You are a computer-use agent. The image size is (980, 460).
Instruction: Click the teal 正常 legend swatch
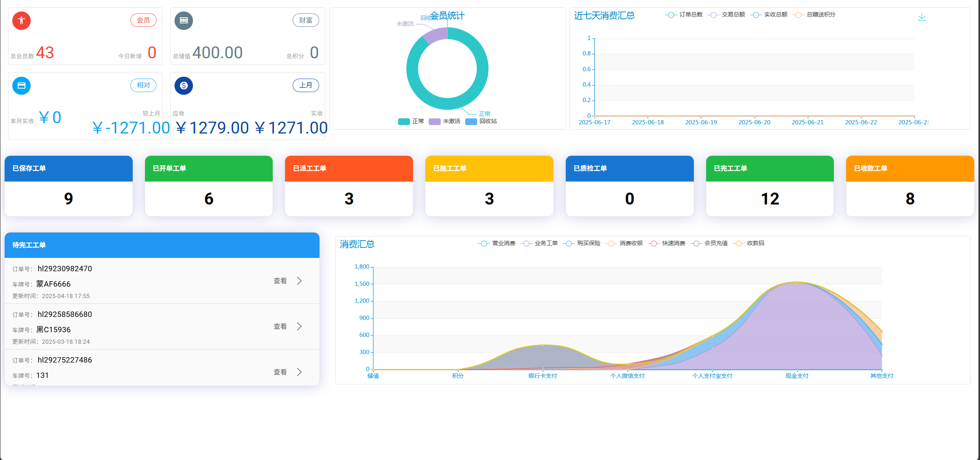click(404, 122)
